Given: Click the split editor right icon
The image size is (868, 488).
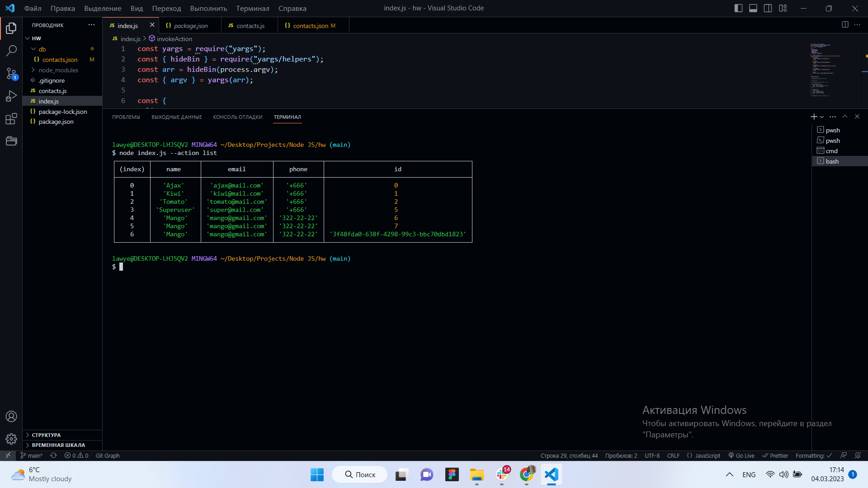Looking at the screenshot, I should pos(845,25).
